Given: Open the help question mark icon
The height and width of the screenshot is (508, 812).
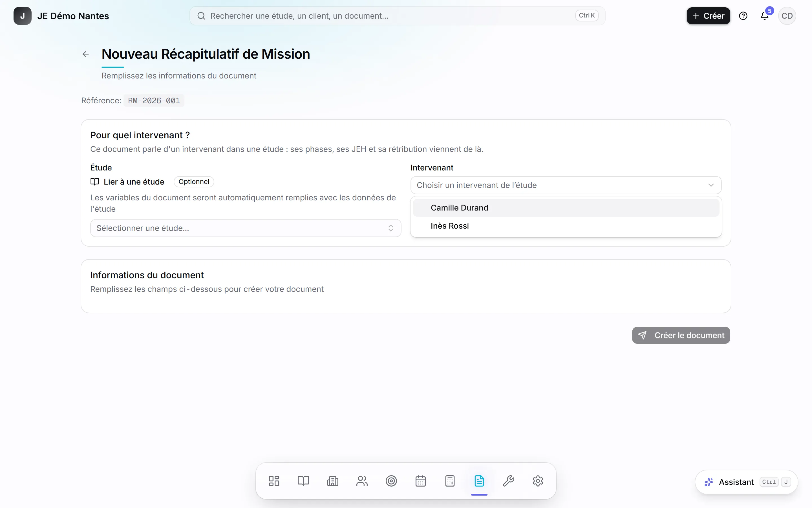Looking at the screenshot, I should 743,16.
